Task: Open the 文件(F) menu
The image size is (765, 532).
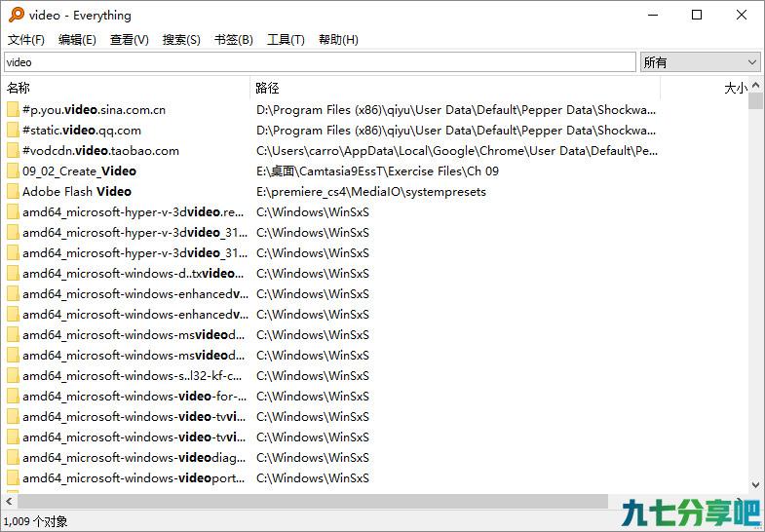Action: tap(26, 40)
